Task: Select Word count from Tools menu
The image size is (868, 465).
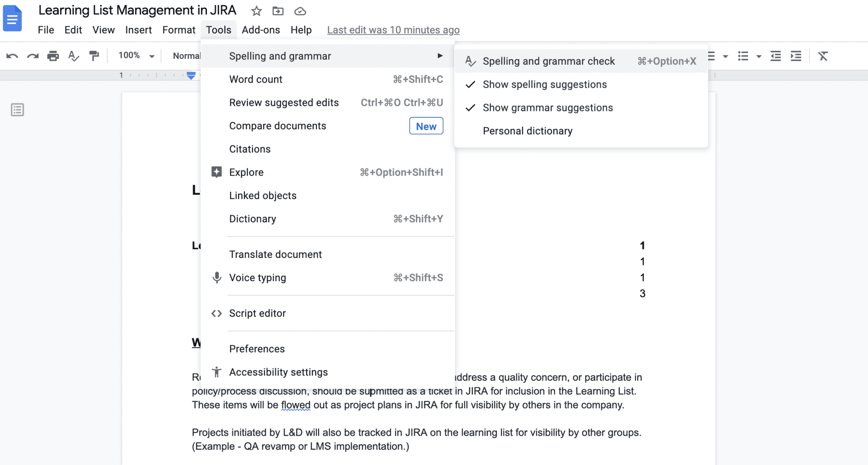Action: (256, 79)
